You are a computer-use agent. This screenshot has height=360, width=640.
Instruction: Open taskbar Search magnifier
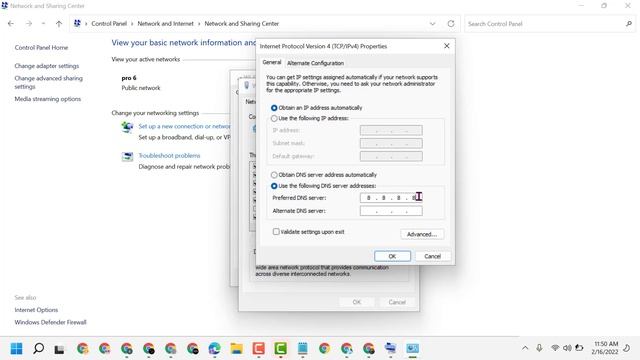38,349
